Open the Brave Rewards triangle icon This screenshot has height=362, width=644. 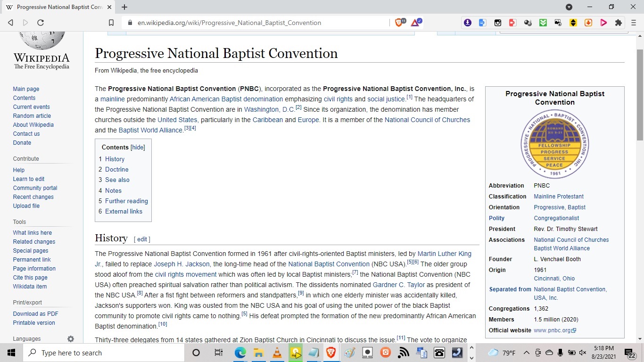pyautogui.click(x=416, y=23)
